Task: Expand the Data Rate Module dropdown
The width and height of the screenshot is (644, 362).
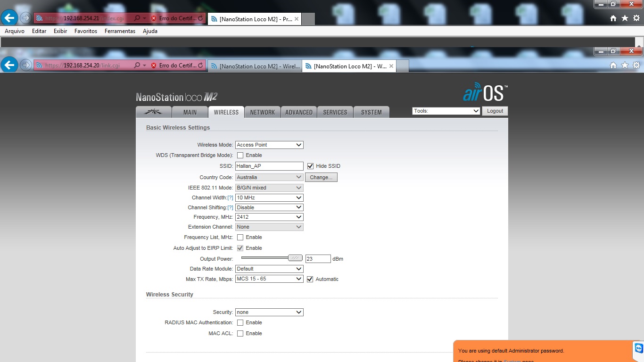Action: pos(269,269)
